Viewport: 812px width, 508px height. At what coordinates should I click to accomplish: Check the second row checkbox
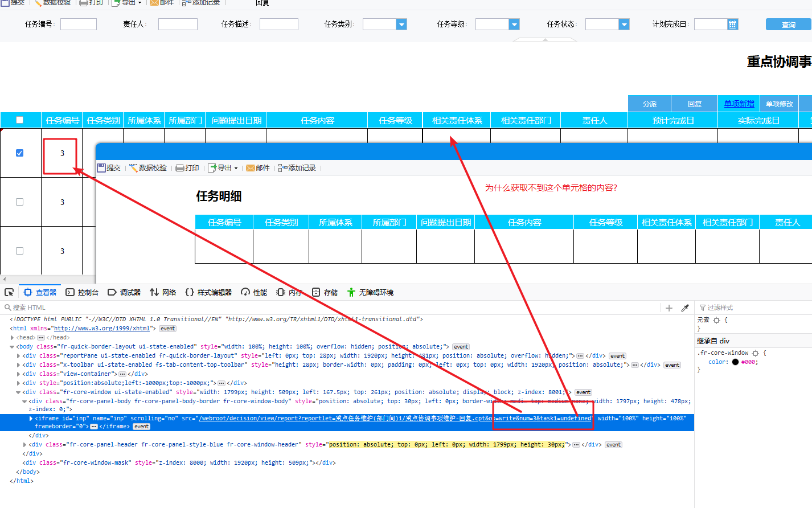pos(20,202)
